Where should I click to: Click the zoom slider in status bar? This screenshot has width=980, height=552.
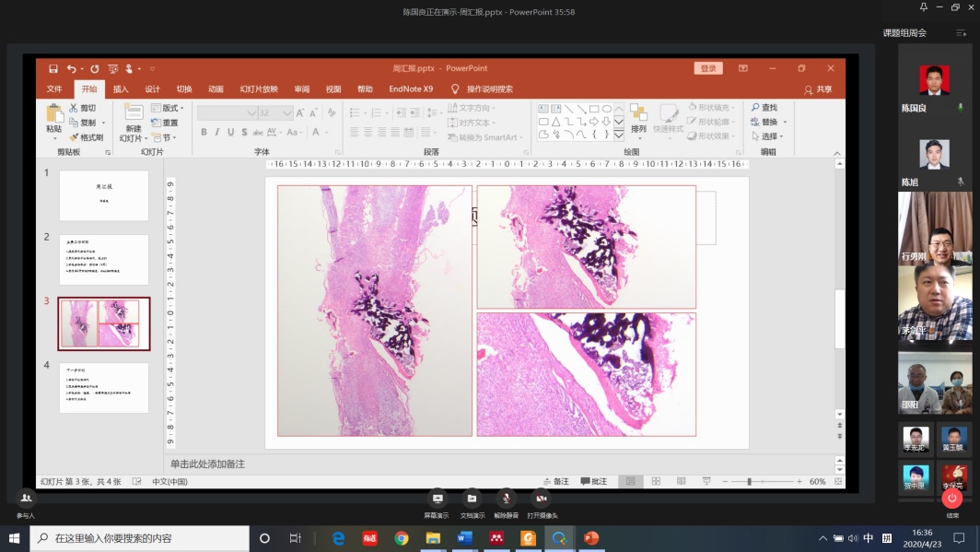coord(750,481)
